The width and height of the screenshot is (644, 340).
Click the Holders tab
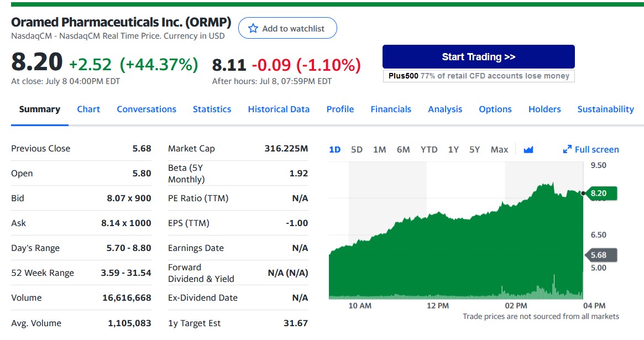pos(544,109)
